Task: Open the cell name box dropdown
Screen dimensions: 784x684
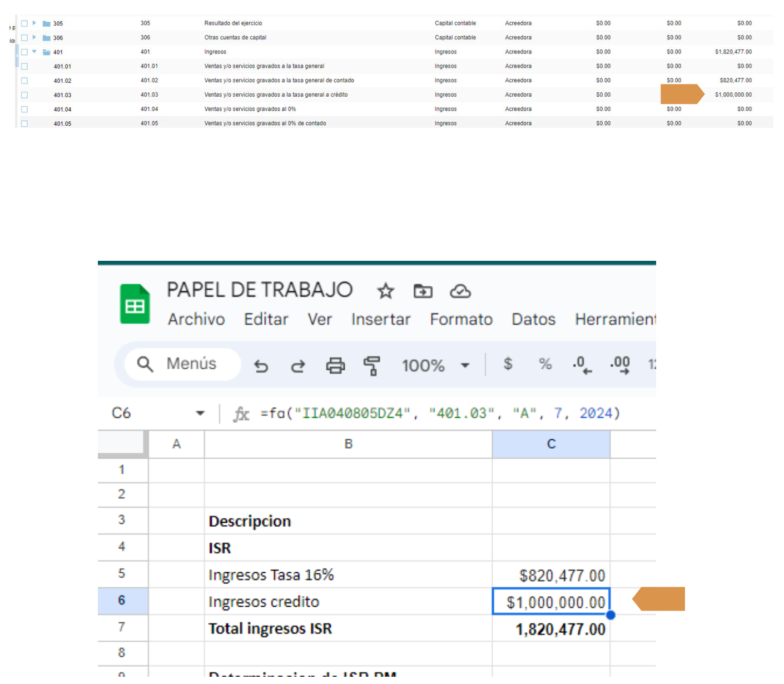Action: tap(200, 413)
